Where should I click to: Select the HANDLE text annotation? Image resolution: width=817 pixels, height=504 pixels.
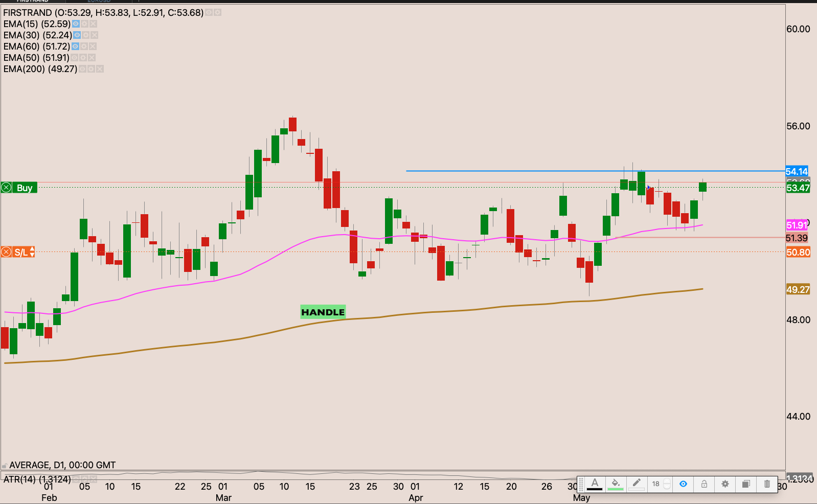coord(323,312)
